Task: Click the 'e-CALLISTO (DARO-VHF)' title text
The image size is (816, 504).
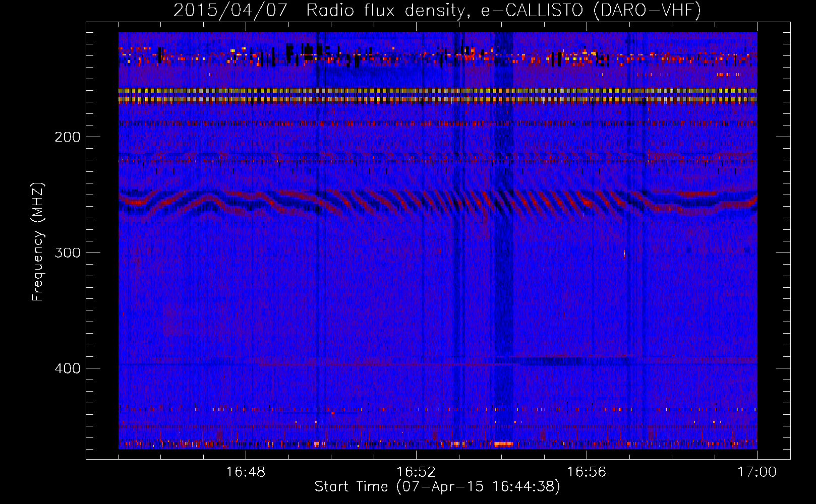Action: pos(591,10)
